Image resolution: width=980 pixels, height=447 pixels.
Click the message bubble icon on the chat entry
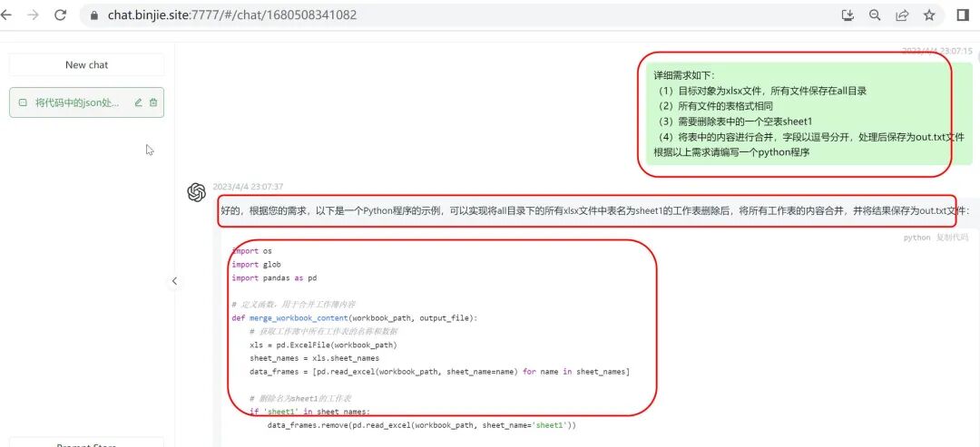[x=23, y=102]
